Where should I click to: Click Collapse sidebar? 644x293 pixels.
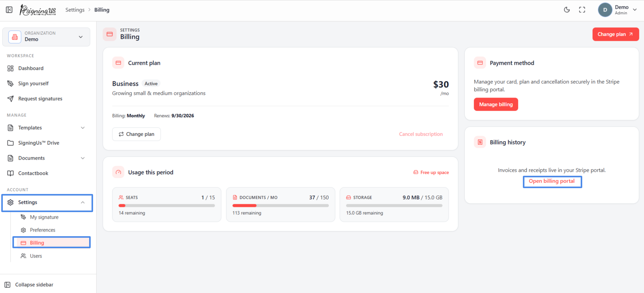[x=29, y=285]
